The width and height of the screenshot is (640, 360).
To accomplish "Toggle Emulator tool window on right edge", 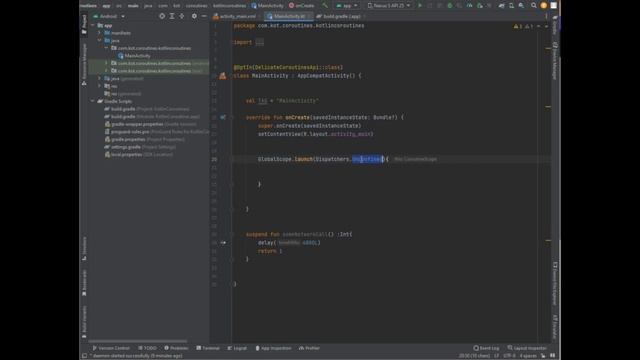I will point(555,327).
